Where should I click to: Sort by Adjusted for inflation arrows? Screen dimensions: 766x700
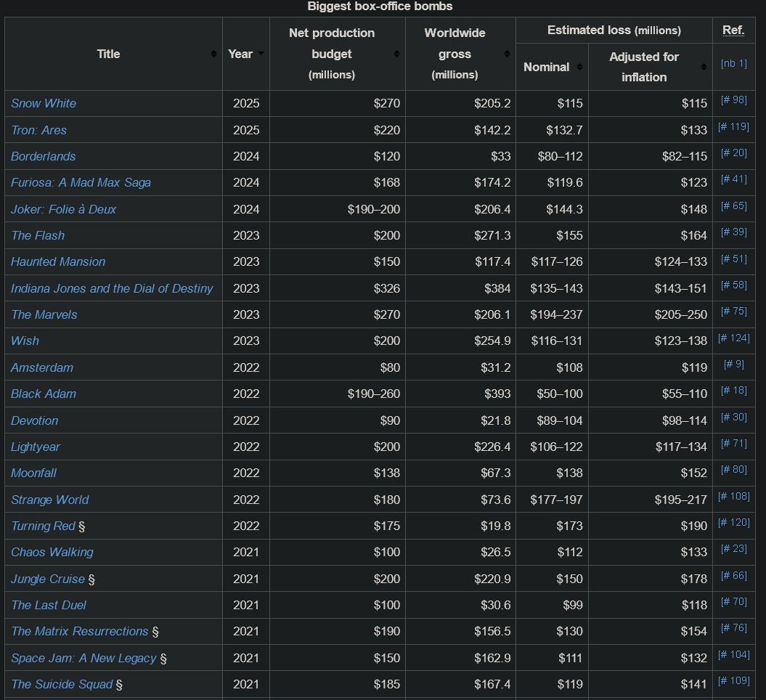click(704, 67)
